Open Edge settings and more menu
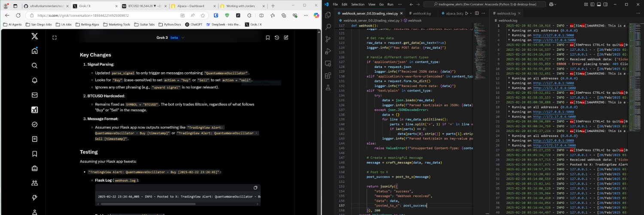The image size is (644, 215). tap(305, 15)
